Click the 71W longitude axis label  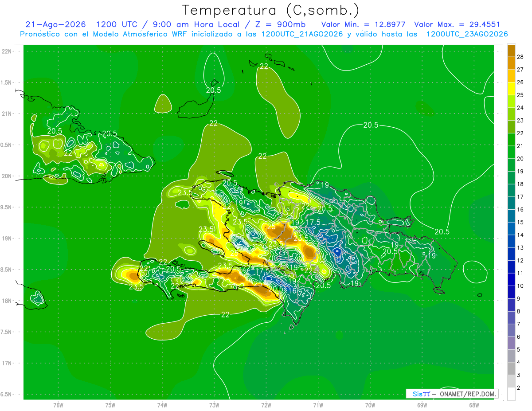[x=318, y=405]
